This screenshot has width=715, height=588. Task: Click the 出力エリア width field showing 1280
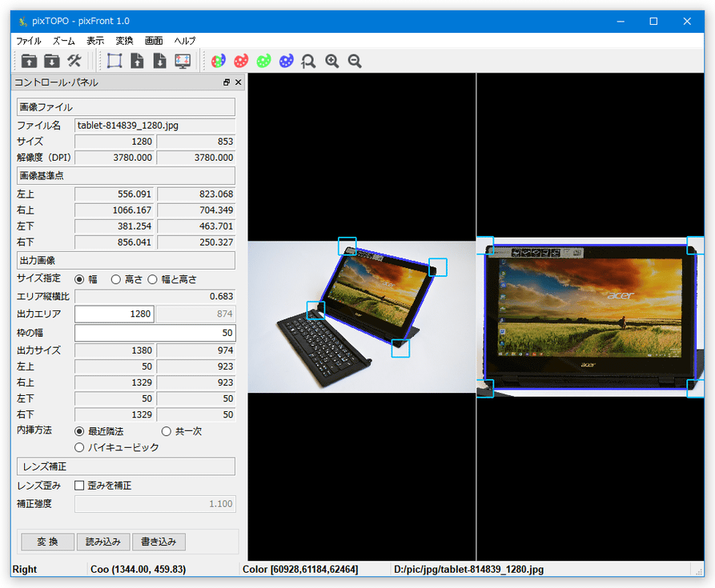pyautogui.click(x=114, y=314)
